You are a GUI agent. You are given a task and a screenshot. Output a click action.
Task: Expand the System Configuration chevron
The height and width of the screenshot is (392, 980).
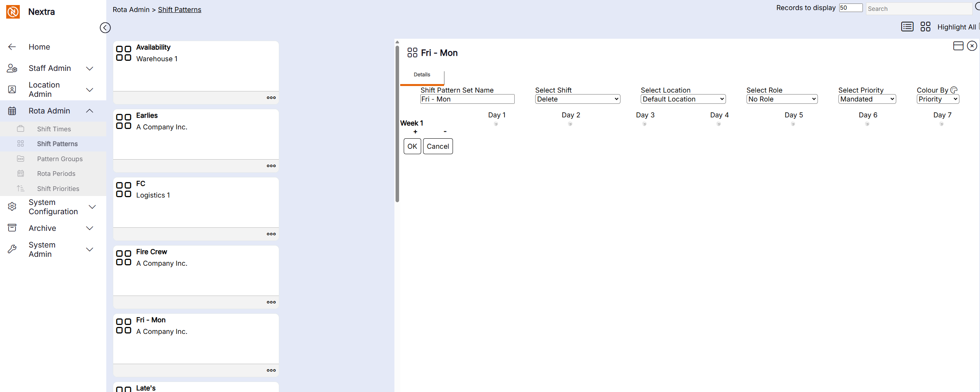click(x=92, y=207)
